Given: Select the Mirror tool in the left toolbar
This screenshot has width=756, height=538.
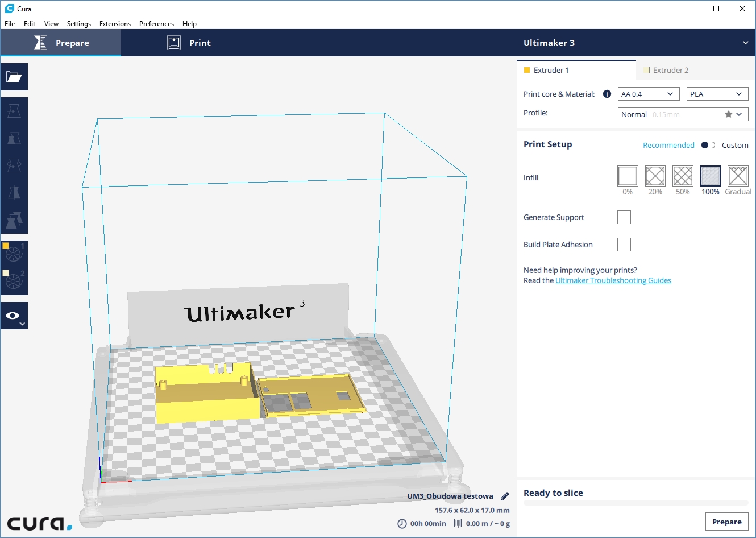Looking at the screenshot, I should (14, 193).
